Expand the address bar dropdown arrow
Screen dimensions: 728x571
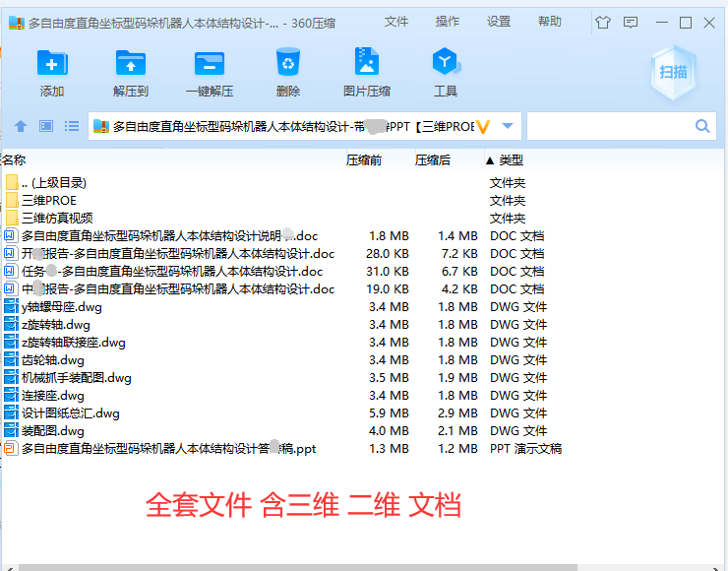508,126
